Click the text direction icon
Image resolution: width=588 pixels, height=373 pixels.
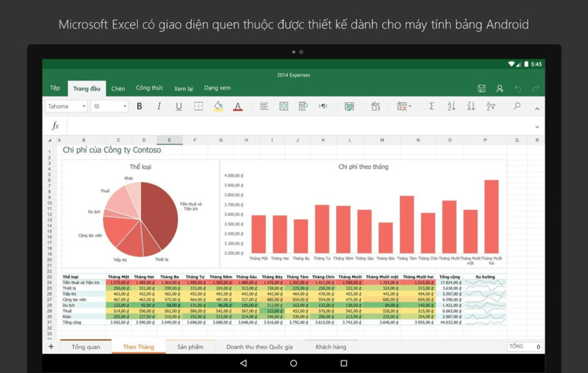click(323, 106)
